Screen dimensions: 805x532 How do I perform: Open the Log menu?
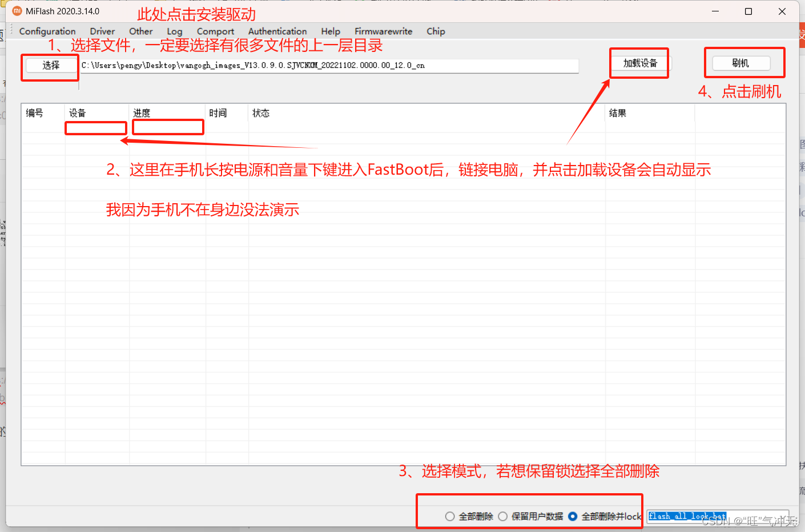[175, 31]
